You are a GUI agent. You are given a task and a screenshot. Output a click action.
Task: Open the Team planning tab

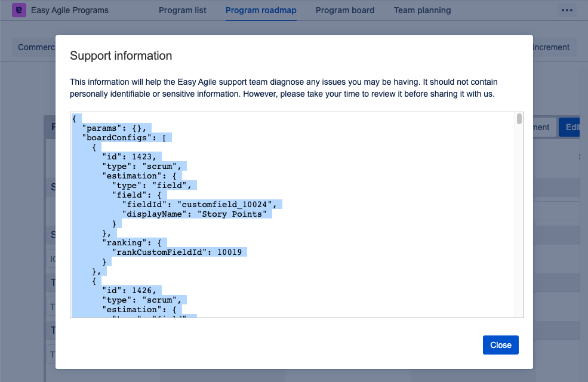422,10
